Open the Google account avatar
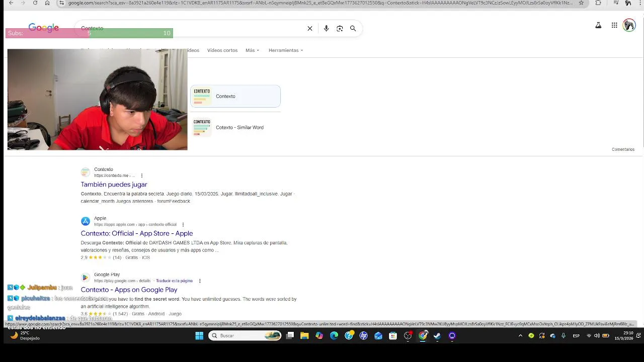This screenshot has height=362, width=644. [x=629, y=25]
